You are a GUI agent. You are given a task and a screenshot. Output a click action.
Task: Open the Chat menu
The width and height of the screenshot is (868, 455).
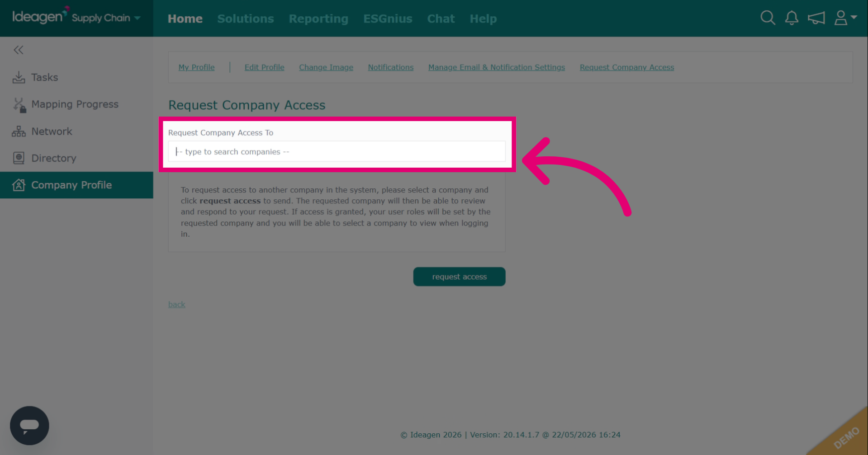[441, 19]
